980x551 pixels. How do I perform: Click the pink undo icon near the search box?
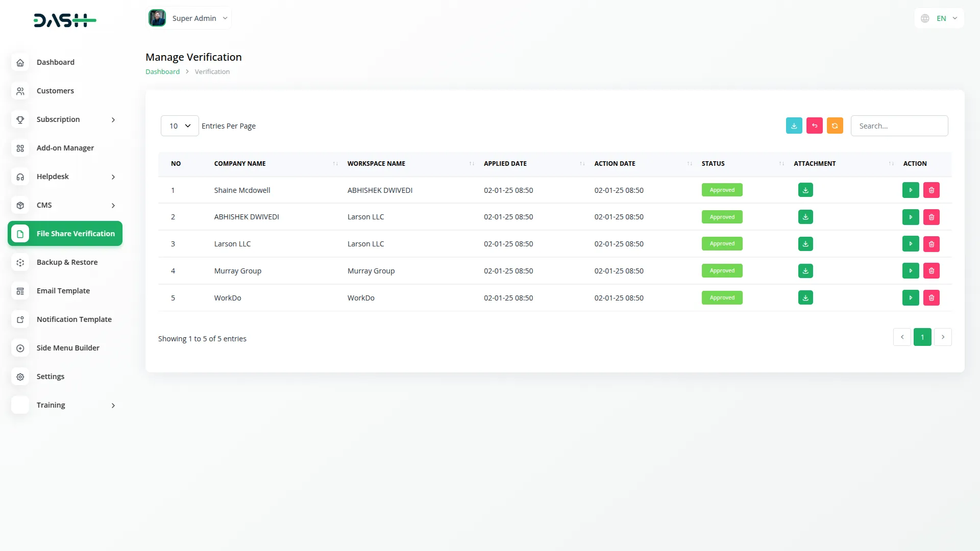814,126
